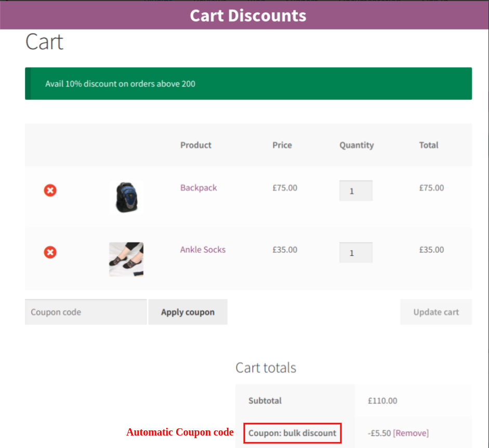
Task: Click the Ankle Socks product thumbnail
Action: tap(126, 259)
